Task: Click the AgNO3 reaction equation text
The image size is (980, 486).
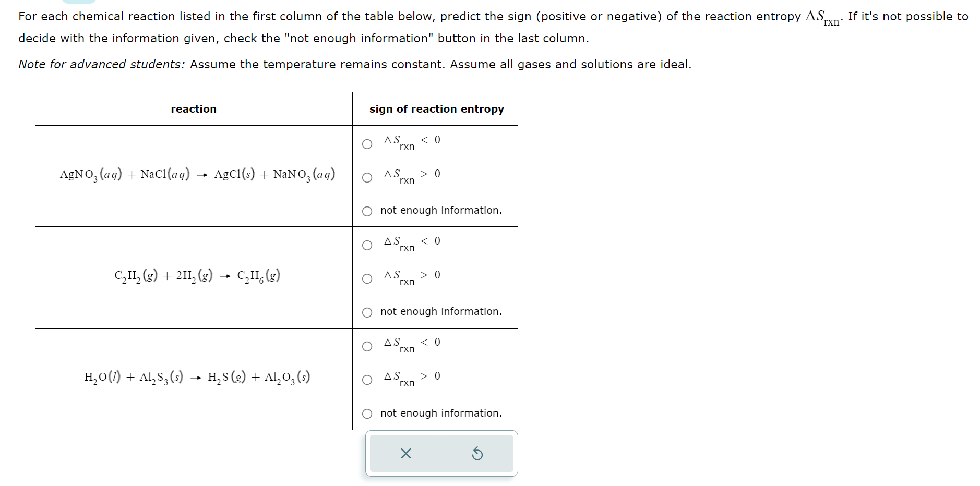Action: pyautogui.click(x=196, y=175)
